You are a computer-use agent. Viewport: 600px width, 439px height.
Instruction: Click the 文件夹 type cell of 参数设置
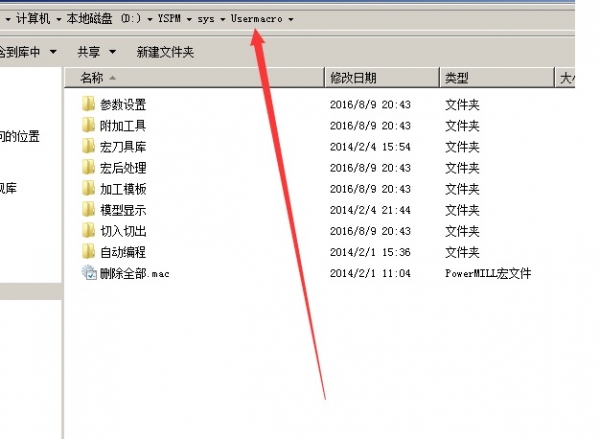click(462, 104)
